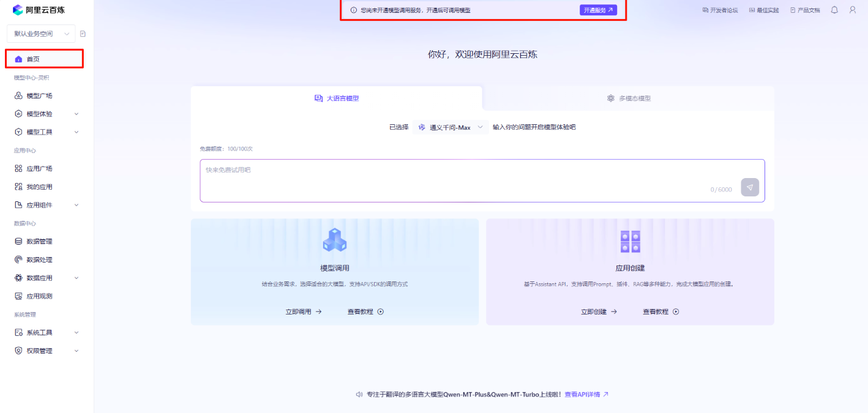The width and height of the screenshot is (868, 413).
Task: Click the 权限管理 shield icon
Action: click(x=18, y=351)
